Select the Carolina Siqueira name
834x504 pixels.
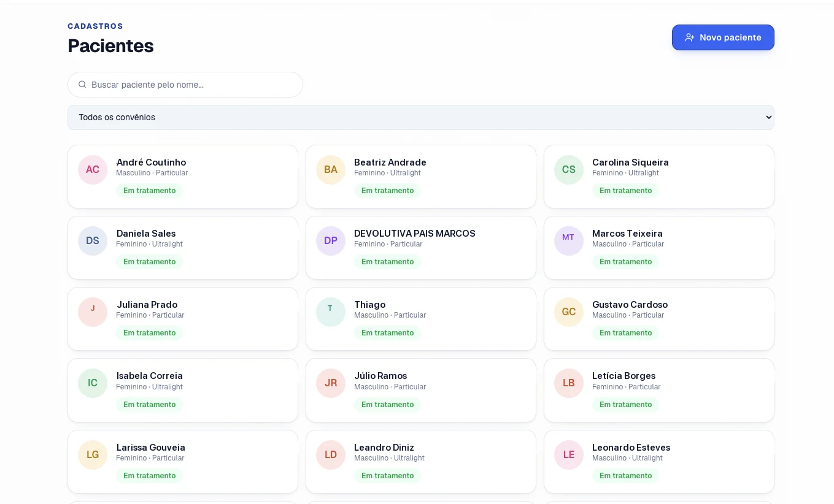(x=630, y=162)
